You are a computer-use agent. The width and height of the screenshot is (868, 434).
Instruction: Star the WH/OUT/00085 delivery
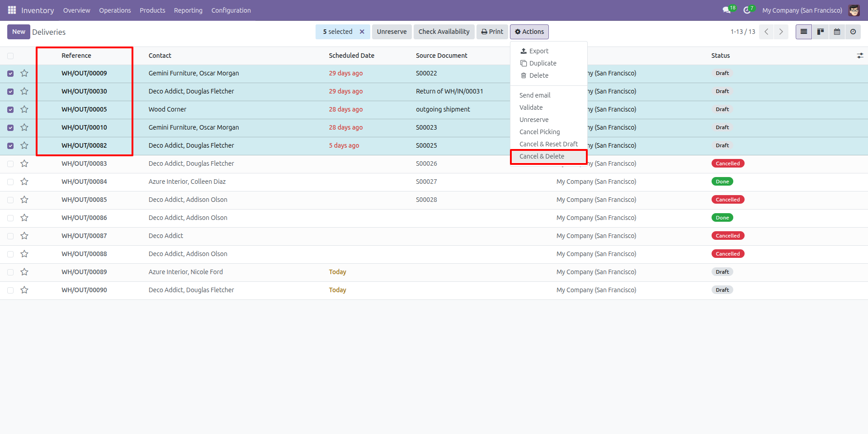(x=24, y=200)
